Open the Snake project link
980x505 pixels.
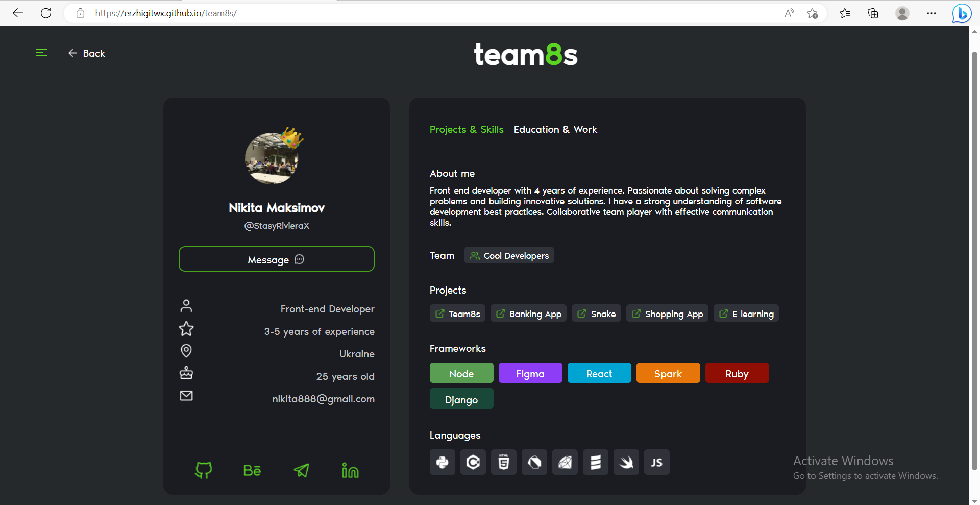(596, 314)
